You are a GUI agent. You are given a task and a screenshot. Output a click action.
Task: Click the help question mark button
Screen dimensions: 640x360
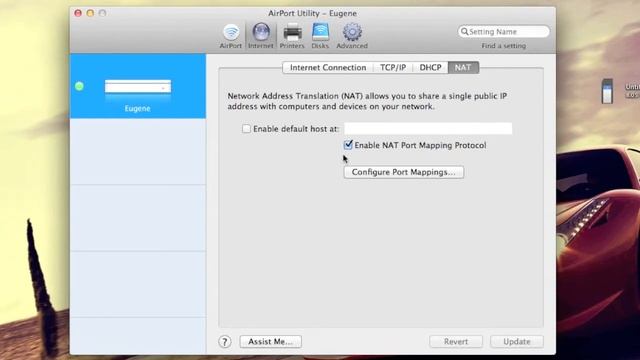pyautogui.click(x=224, y=342)
